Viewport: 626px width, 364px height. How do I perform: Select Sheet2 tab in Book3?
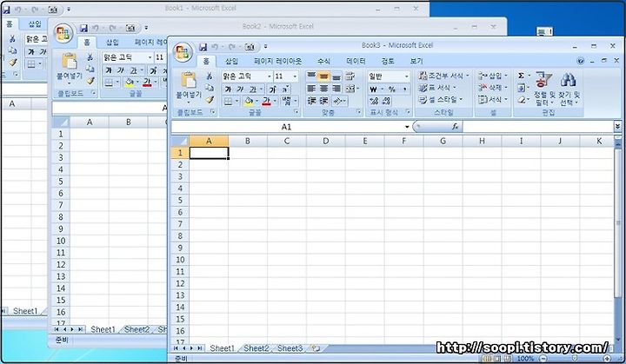click(256, 348)
